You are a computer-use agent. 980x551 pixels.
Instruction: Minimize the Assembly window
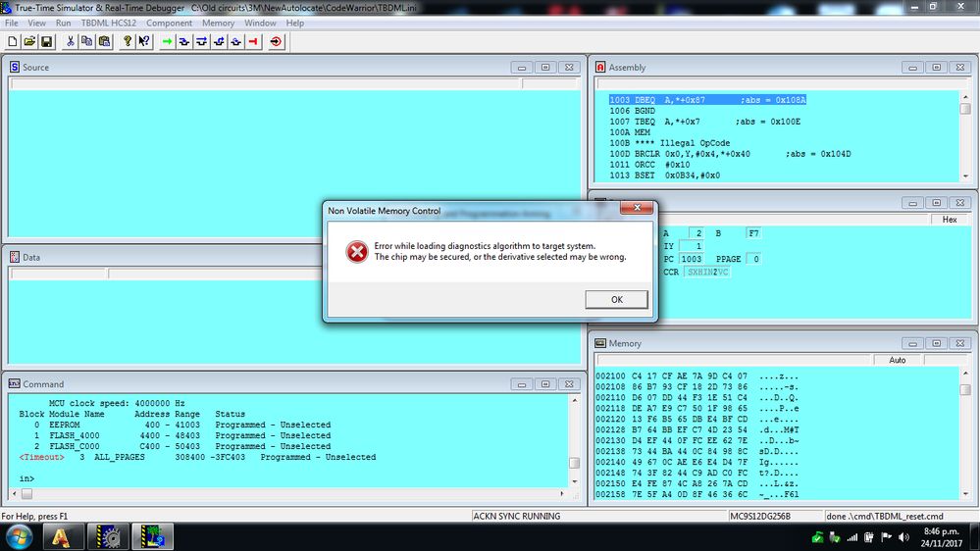click(912, 67)
